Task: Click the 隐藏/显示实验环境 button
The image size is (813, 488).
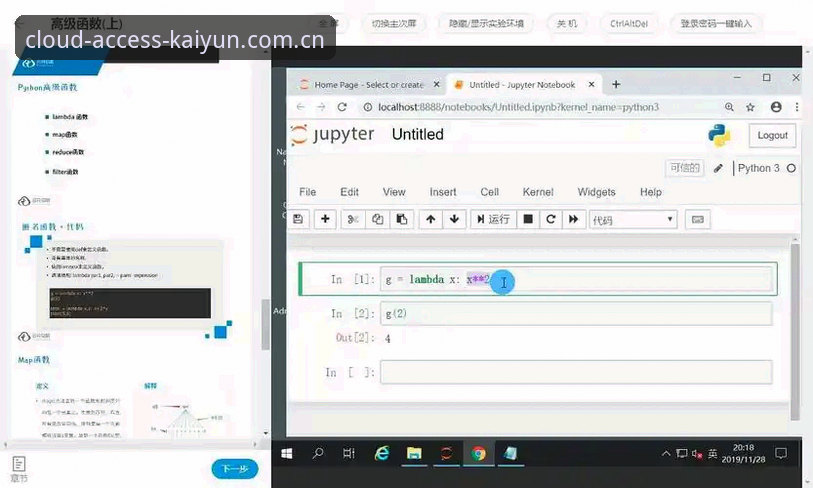Action: tap(486, 23)
